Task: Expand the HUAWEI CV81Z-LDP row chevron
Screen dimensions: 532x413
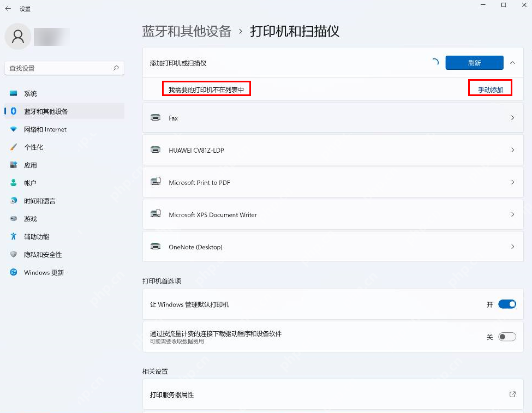Action: 512,149
